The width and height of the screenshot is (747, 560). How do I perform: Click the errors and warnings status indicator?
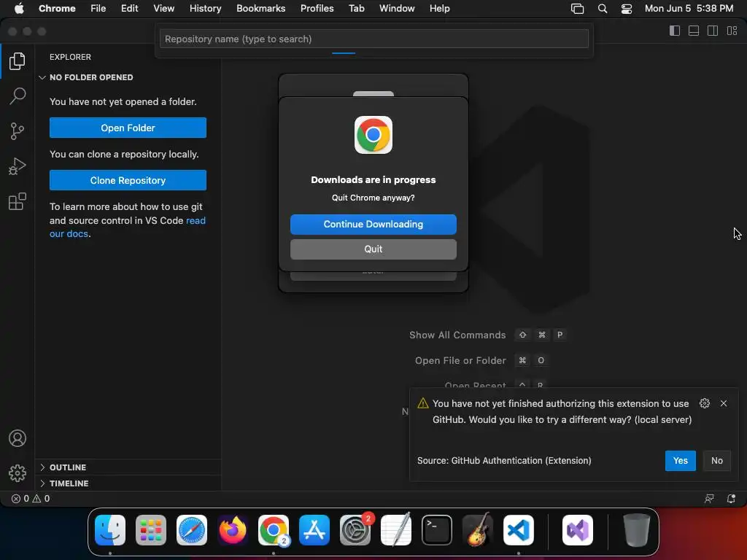coord(31,499)
